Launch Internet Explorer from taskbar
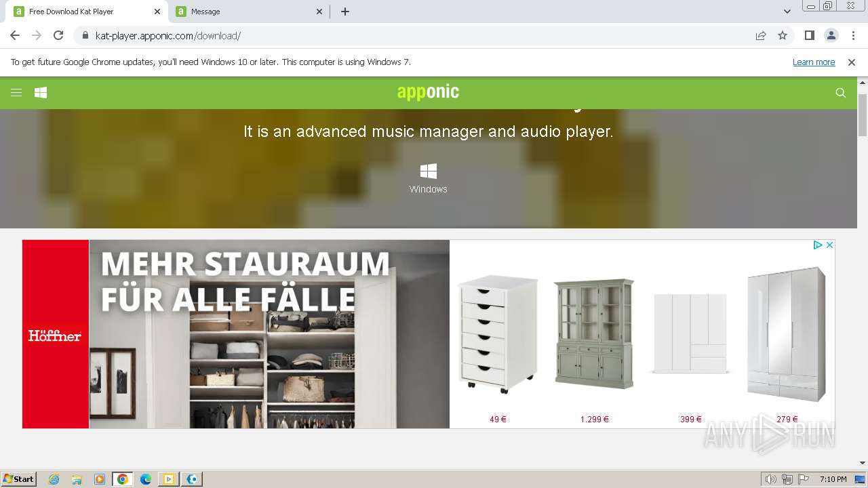Viewport: 868px width, 488px height. click(x=54, y=479)
